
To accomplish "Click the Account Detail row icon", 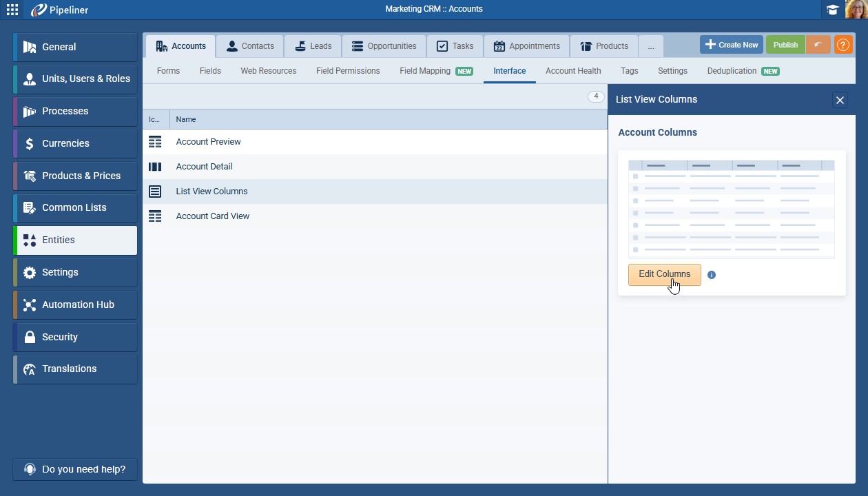I will coord(155,167).
